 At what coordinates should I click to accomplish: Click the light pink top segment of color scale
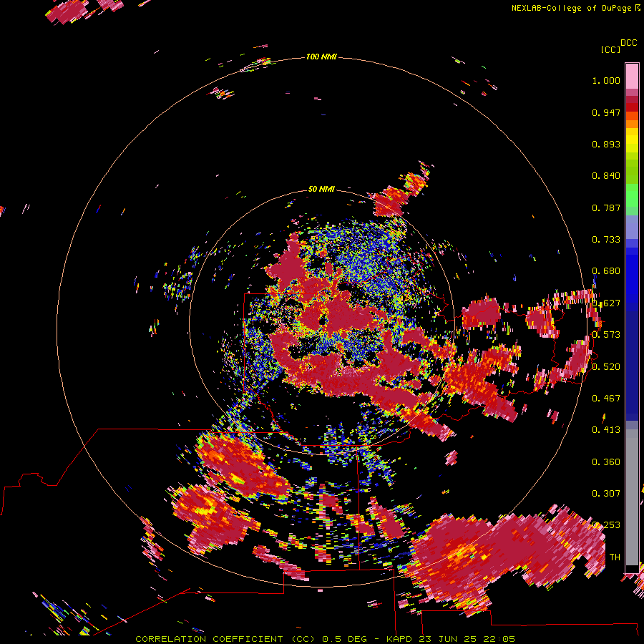632,76
